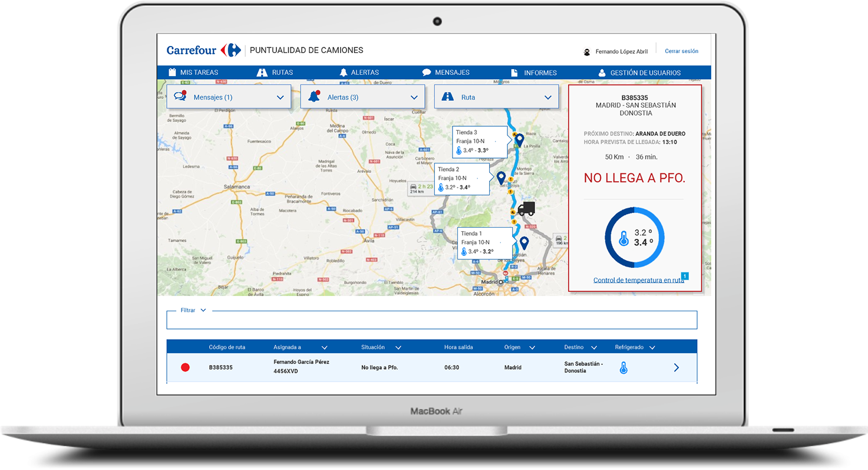Open row B385335 details with the right arrow
Image resolution: width=868 pixels, height=470 pixels.
(676, 367)
